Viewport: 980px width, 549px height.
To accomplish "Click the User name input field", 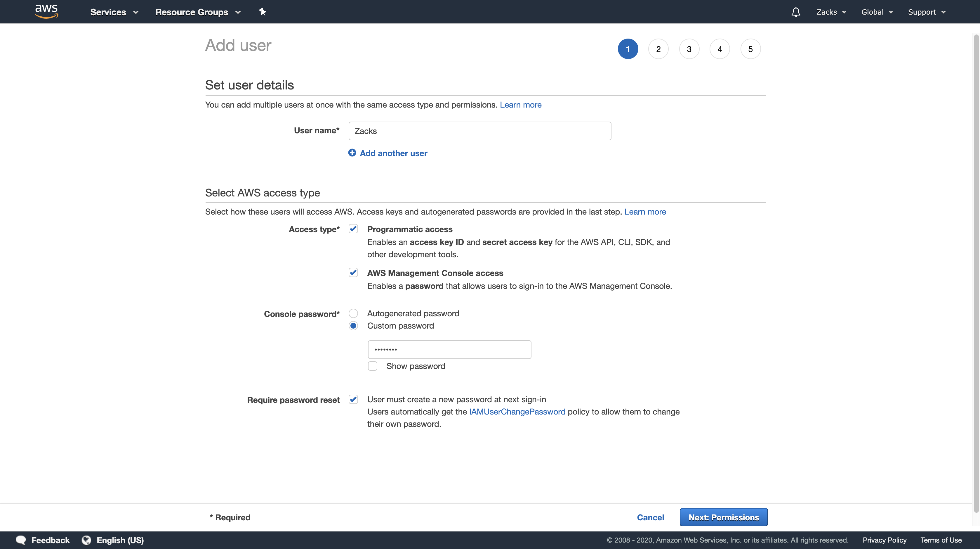I will click(479, 131).
